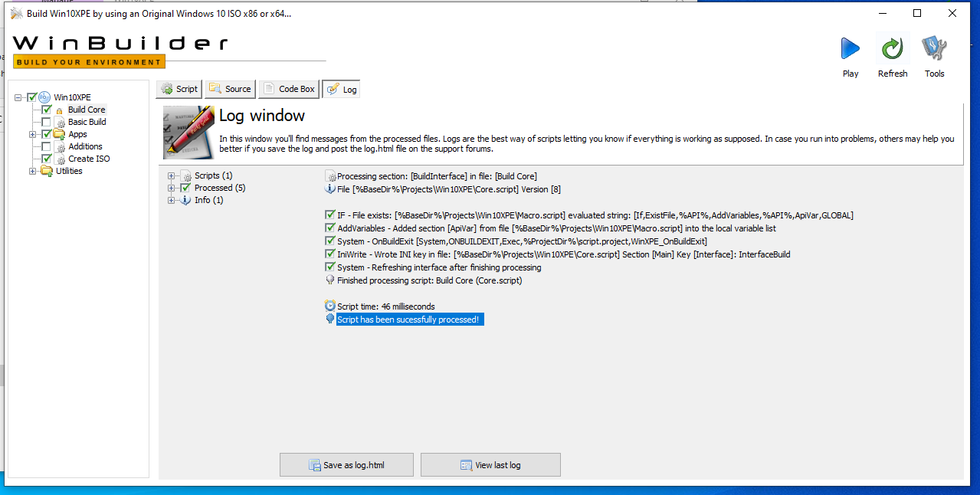Click the Scripts (1) gear icon in log tree

[x=185, y=176]
